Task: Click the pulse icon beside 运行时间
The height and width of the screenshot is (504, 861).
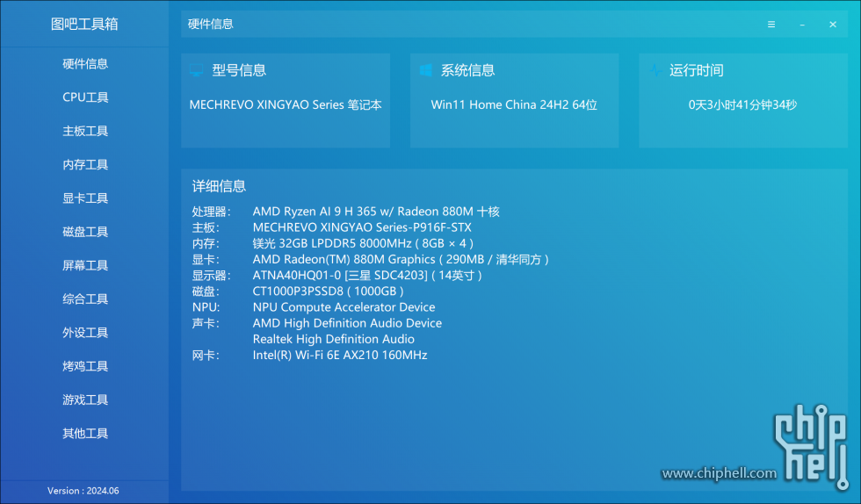Action: [655, 70]
